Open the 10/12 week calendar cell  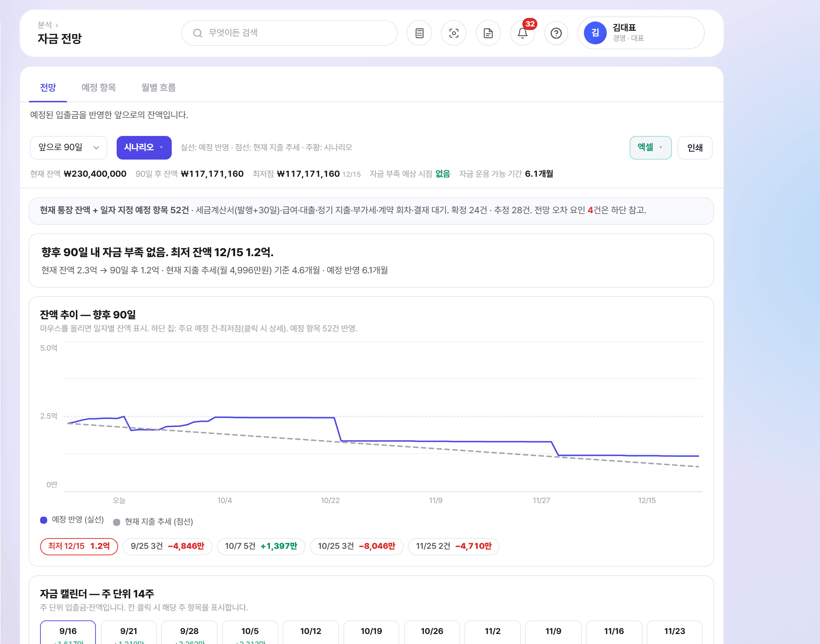pyautogui.click(x=311, y=632)
